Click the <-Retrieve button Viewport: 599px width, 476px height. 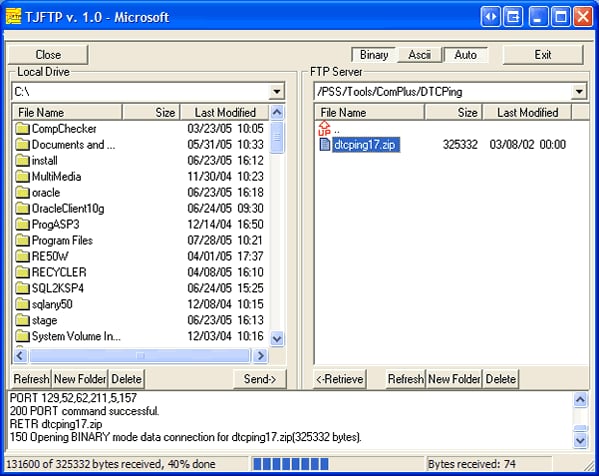[x=340, y=379]
